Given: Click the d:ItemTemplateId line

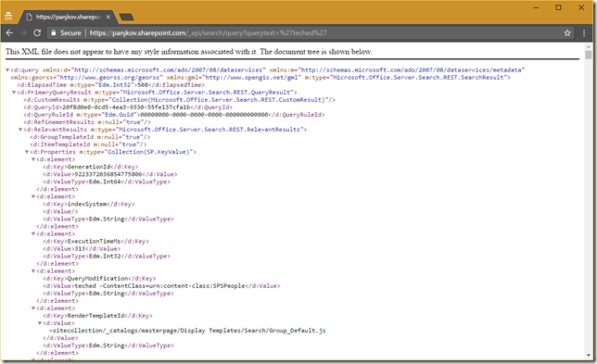Looking at the screenshot, I should (x=88, y=144).
